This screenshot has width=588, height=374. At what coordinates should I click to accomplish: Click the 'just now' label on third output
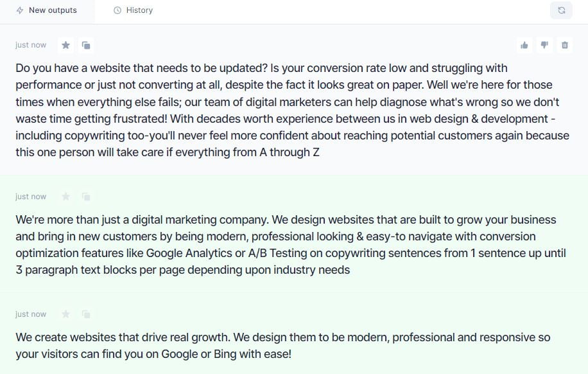pos(31,314)
